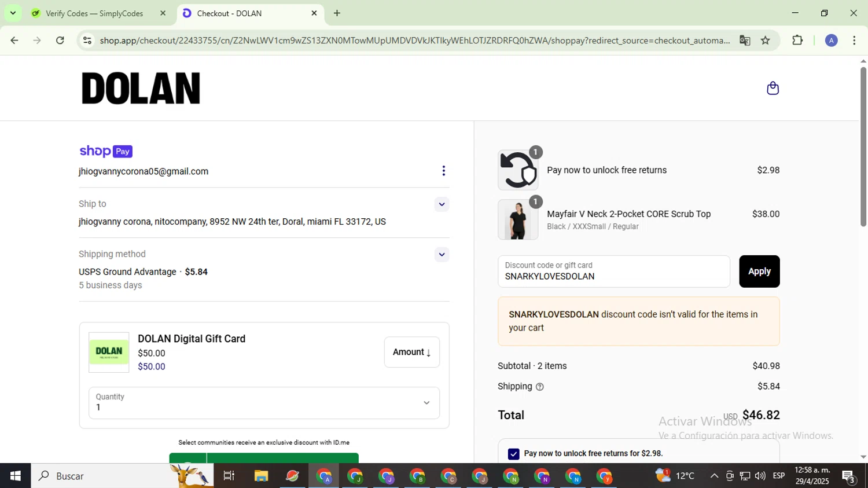Open the volume control in system tray
868x488 pixels.
tap(760, 476)
